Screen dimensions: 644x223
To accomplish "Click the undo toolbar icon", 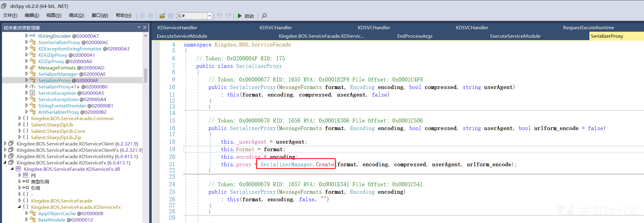I will point(220,16).
